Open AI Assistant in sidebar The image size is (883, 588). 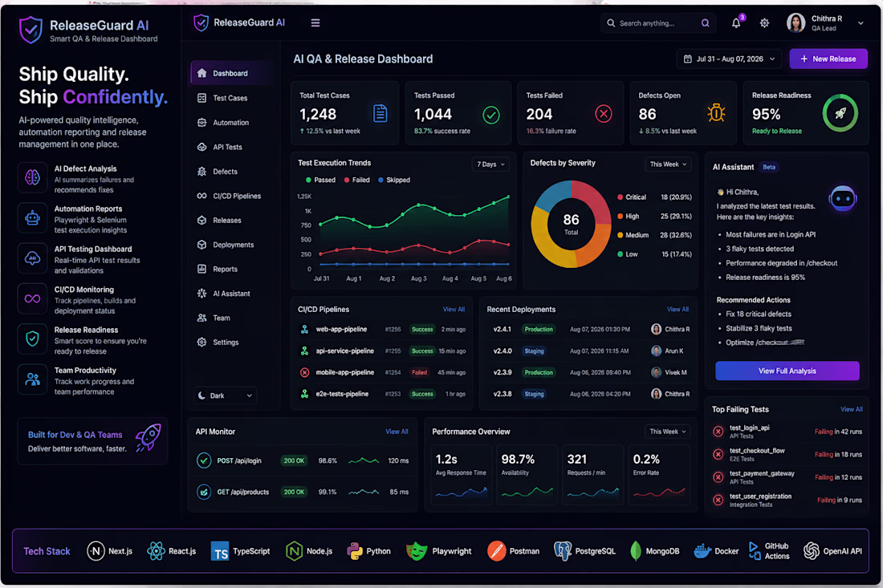232,294
